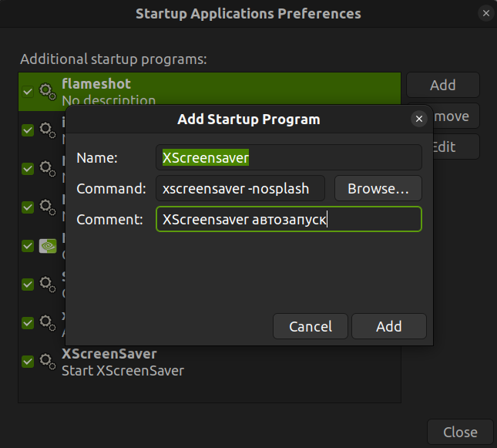Focus the Command field with xscreensaver -nosplash
The width and height of the screenshot is (497, 448).
click(240, 188)
